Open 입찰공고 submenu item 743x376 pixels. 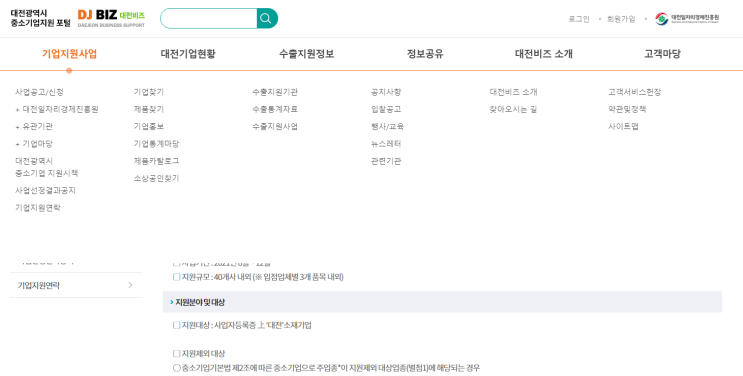click(386, 110)
